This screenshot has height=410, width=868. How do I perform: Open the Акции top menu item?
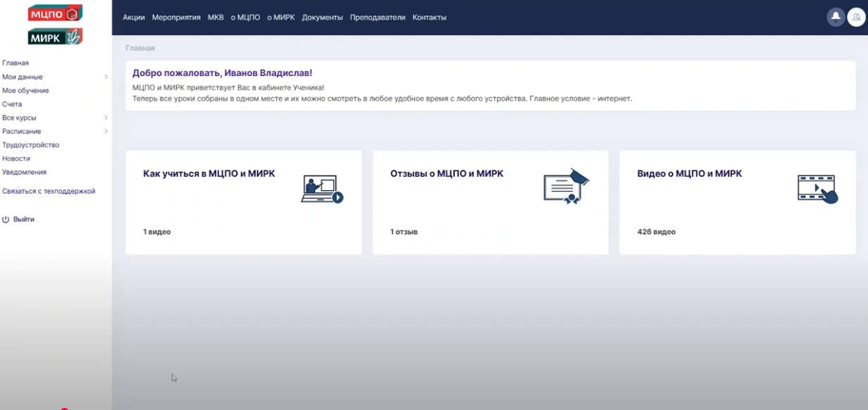(x=134, y=18)
